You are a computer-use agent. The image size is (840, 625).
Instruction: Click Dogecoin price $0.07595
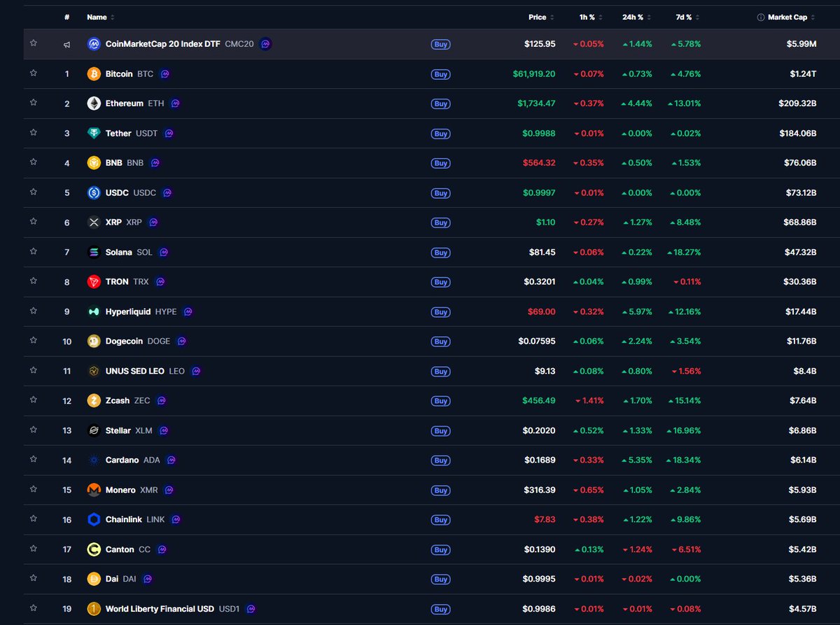click(x=537, y=342)
